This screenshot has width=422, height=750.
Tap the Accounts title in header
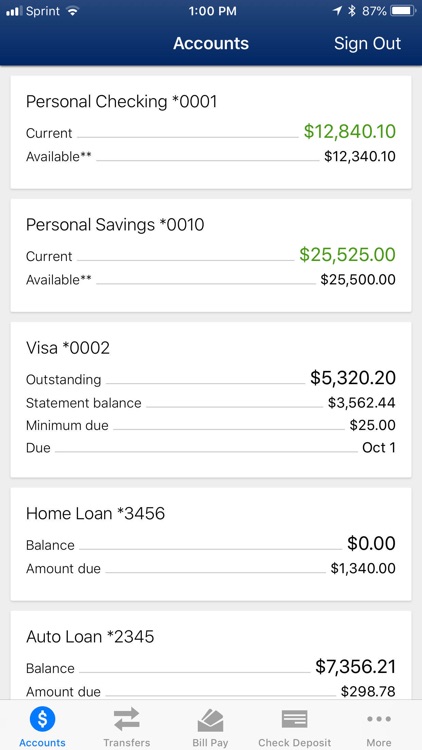point(211,43)
